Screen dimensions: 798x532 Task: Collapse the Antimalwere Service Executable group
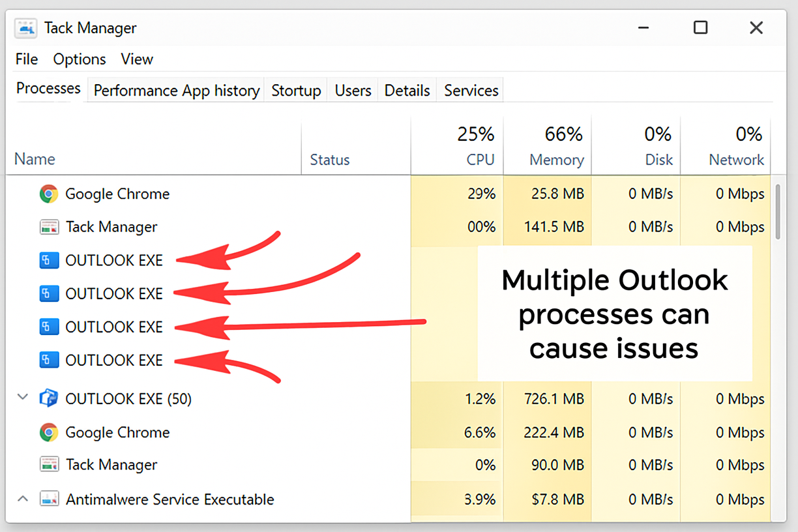click(22, 497)
